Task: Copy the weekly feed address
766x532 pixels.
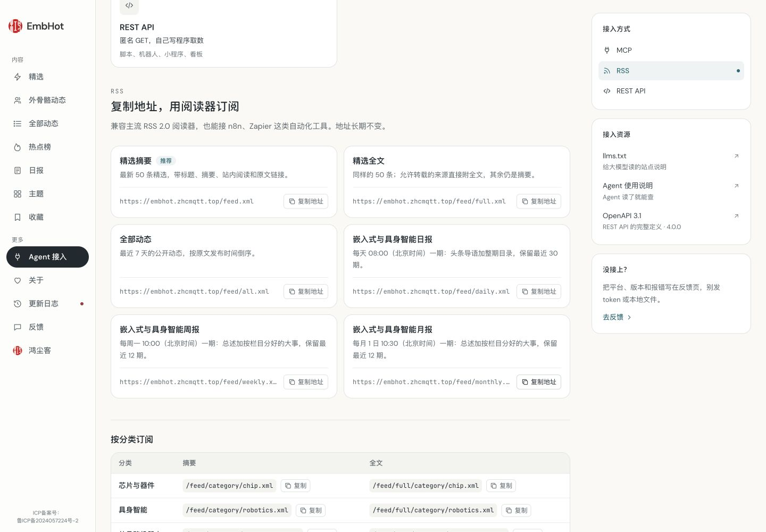Action: (306, 382)
